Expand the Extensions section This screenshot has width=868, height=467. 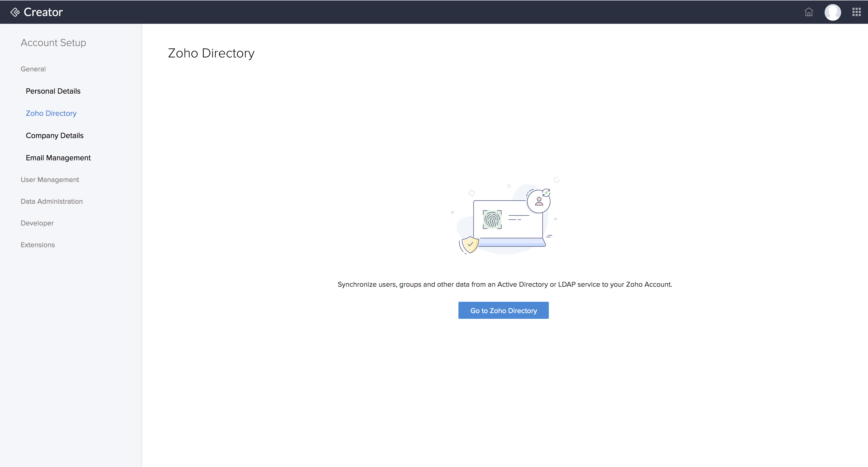(x=37, y=245)
